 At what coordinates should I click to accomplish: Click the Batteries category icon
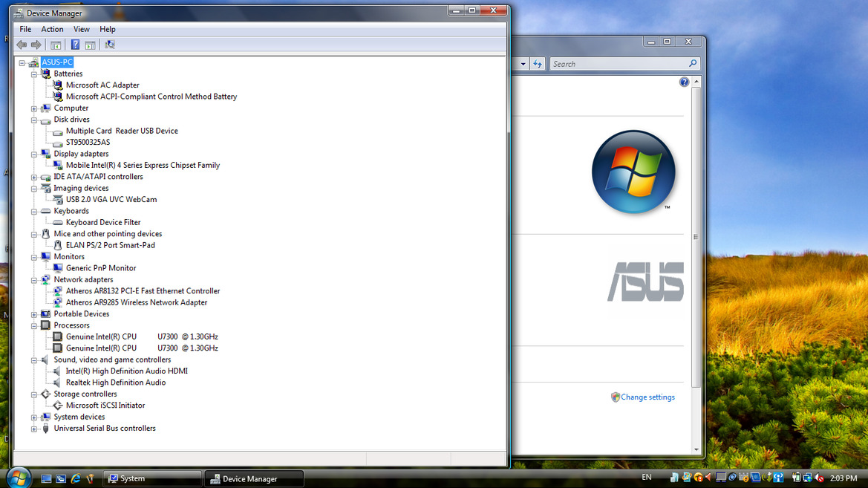[x=46, y=74]
